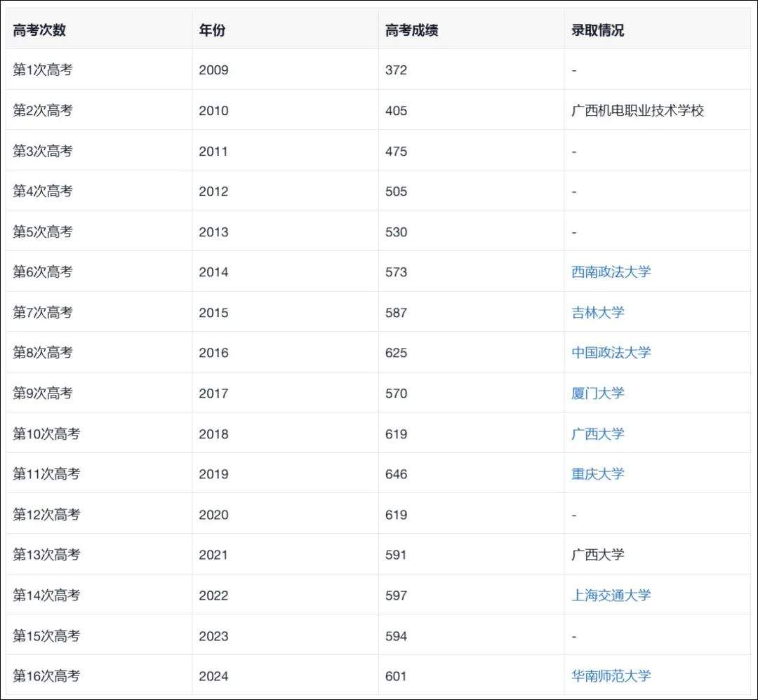Click the year 2013 cell

(285, 231)
